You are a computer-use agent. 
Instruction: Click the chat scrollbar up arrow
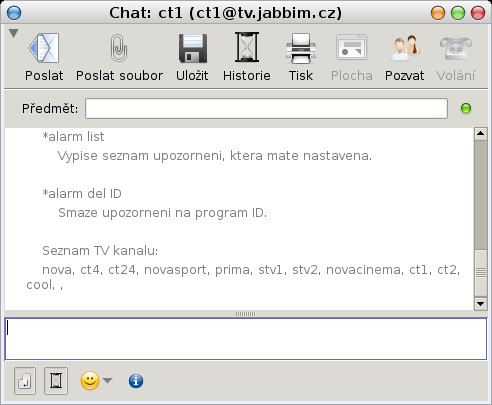click(481, 134)
